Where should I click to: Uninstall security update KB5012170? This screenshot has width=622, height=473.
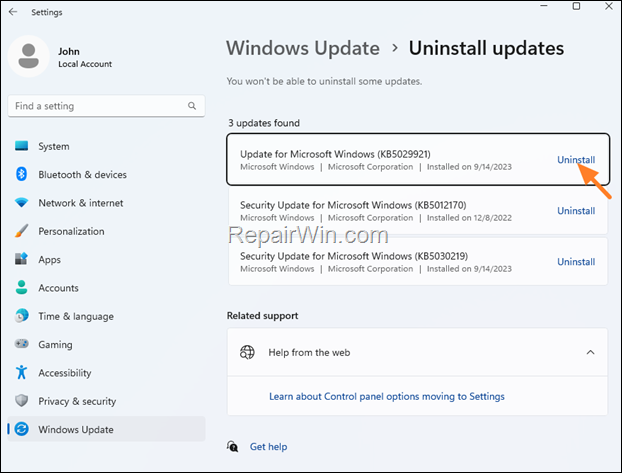tap(576, 210)
